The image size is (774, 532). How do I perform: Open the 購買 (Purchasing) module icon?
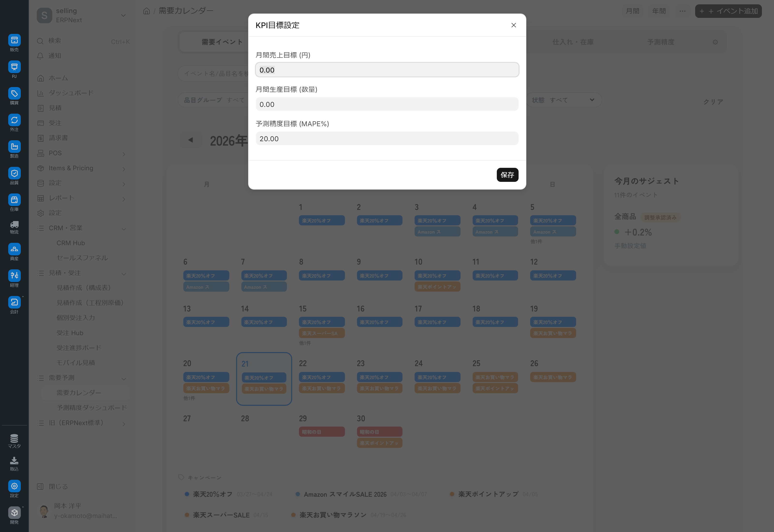(14, 94)
